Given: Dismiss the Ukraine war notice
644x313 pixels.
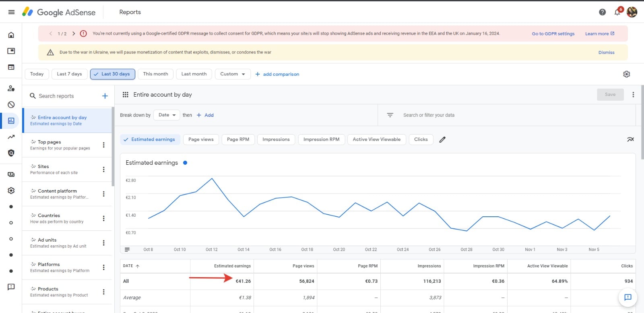Looking at the screenshot, I should click(x=606, y=52).
